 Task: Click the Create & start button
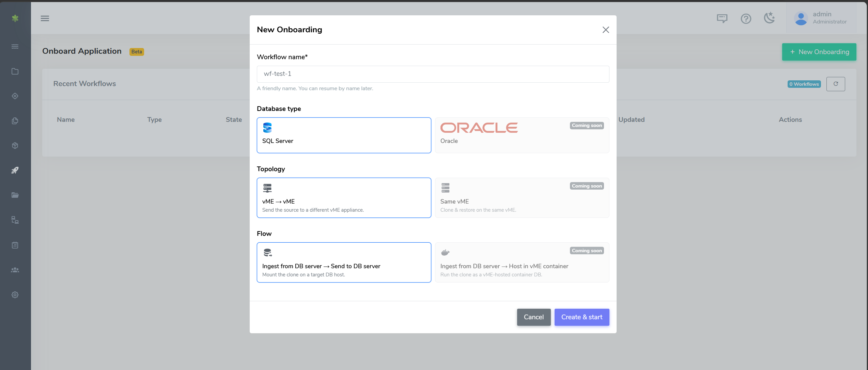click(x=582, y=317)
